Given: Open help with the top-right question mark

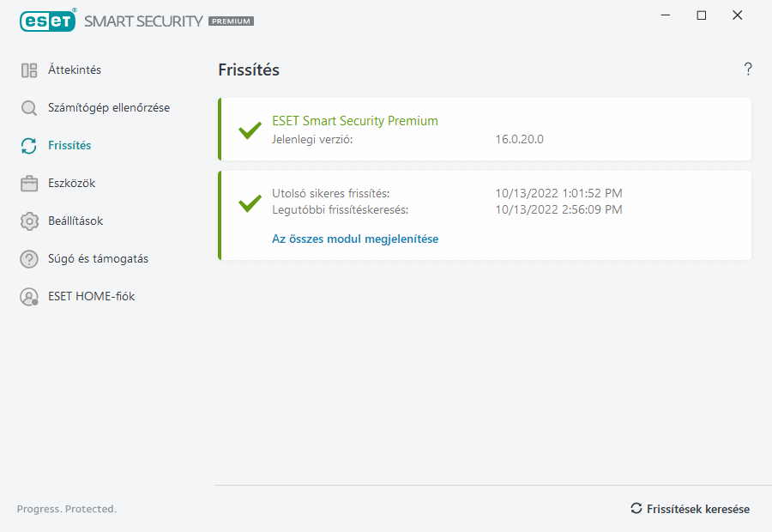Looking at the screenshot, I should (748, 70).
